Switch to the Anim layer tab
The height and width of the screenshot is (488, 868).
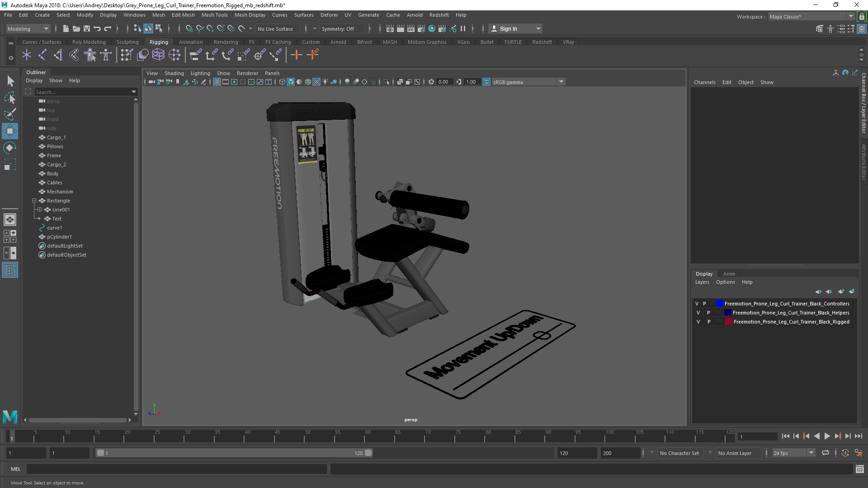click(729, 274)
